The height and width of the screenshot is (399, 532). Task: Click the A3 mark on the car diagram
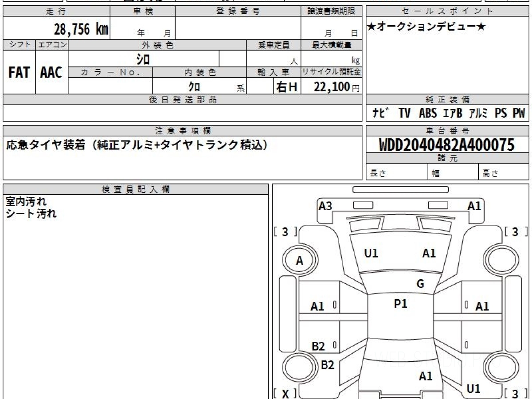click(325, 206)
